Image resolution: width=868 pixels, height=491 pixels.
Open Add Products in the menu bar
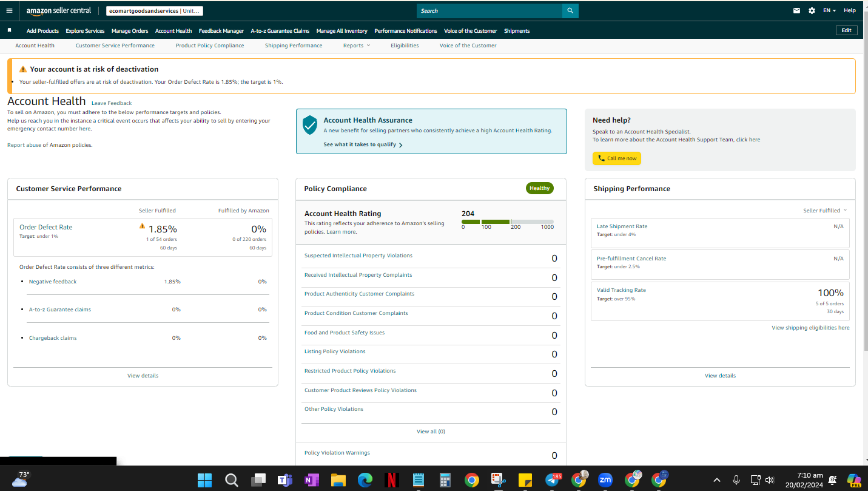(42, 31)
